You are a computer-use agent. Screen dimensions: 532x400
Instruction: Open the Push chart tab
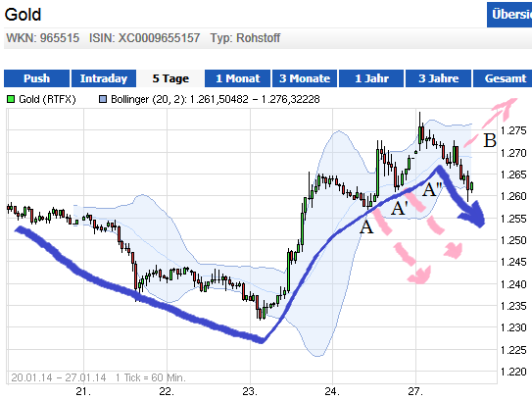[x=36, y=78]
